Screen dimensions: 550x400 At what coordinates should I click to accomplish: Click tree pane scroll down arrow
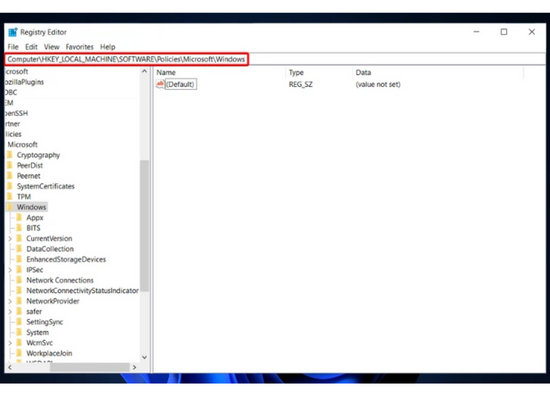tap(144, 357)
